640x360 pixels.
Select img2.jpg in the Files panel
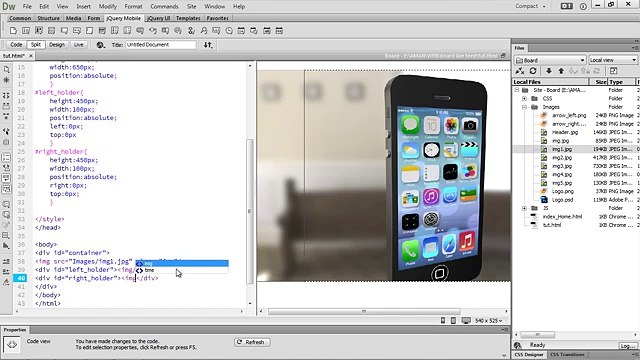pos(562,158)
